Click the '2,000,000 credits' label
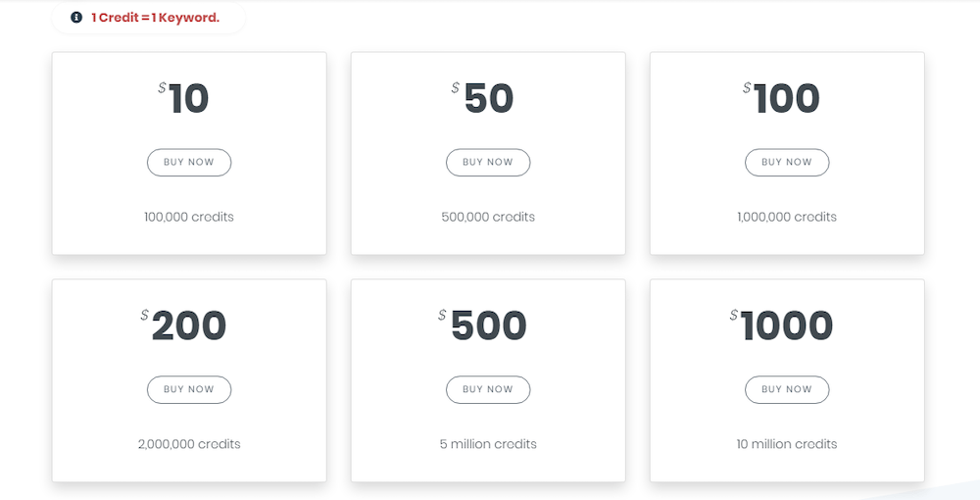Screen dimensions: 980x500 coord(189,444)
